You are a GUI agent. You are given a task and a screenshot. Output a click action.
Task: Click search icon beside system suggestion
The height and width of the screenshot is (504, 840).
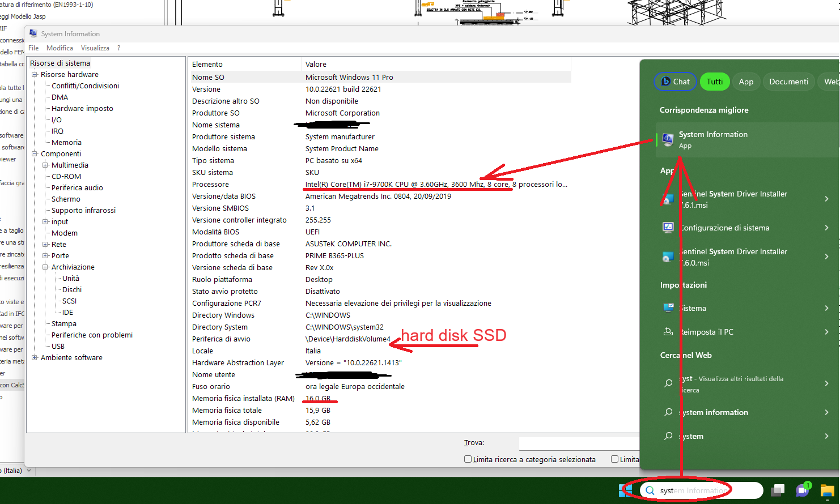click(668, 436)
